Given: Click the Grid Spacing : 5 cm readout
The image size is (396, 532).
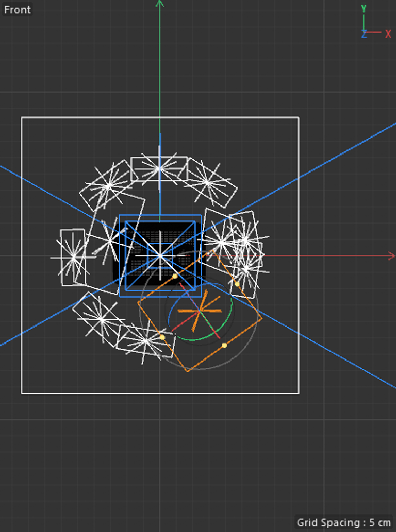Looking at the screenshot, I should pos(344,522).
